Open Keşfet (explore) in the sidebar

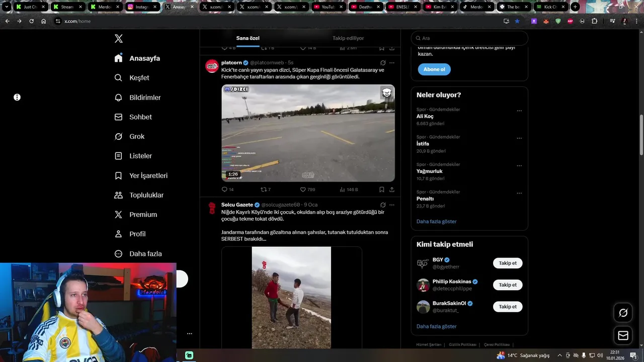tap(132, 78)
